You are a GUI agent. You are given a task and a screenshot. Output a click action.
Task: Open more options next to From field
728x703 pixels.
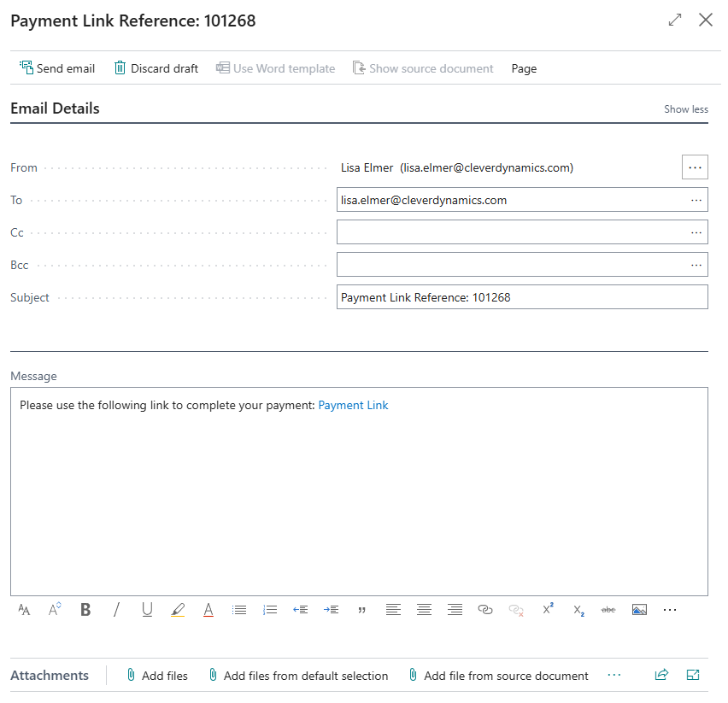pos(695,167)
